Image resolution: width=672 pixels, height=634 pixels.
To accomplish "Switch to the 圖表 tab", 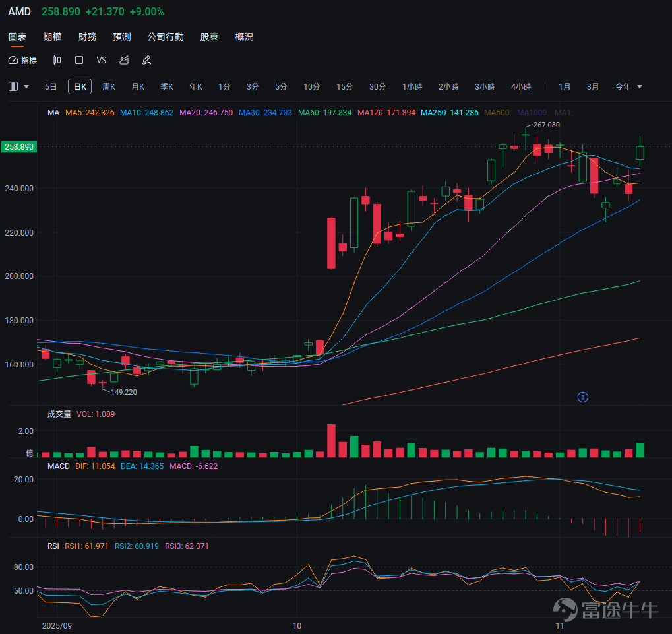I will tap(17, 37).
